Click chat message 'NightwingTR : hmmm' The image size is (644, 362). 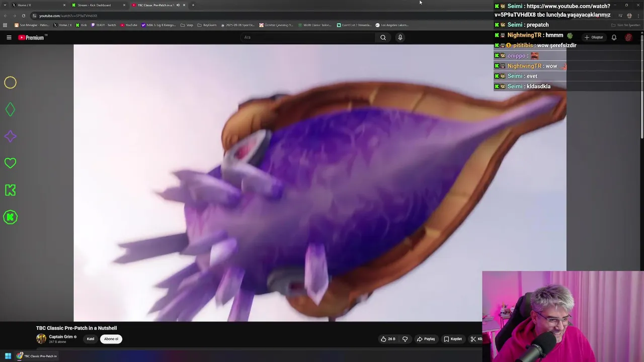click(534, 35)
